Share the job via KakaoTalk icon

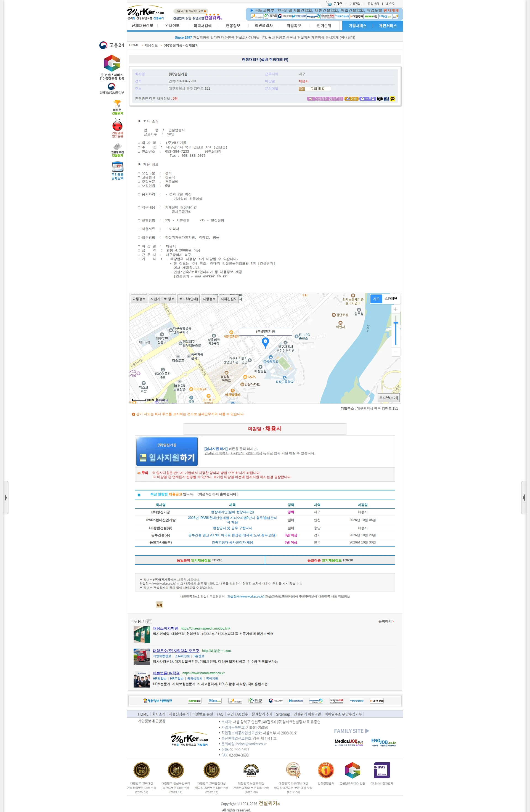[x=393, y=99]
